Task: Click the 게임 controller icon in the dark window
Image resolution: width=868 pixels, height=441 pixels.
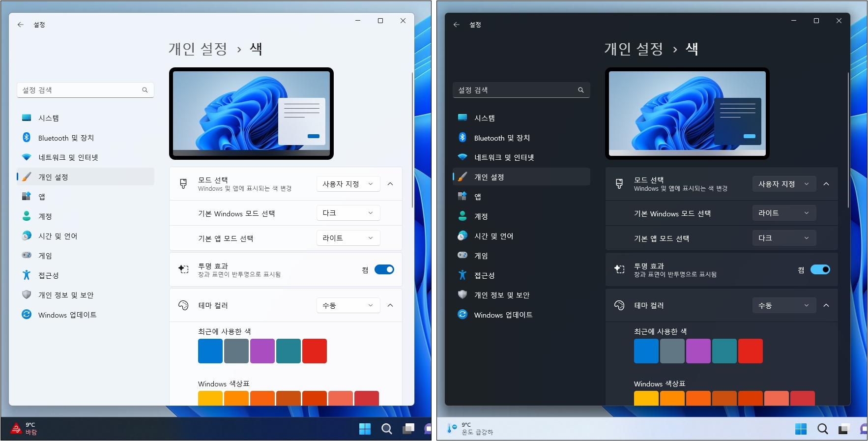Action: coord(463,255)
